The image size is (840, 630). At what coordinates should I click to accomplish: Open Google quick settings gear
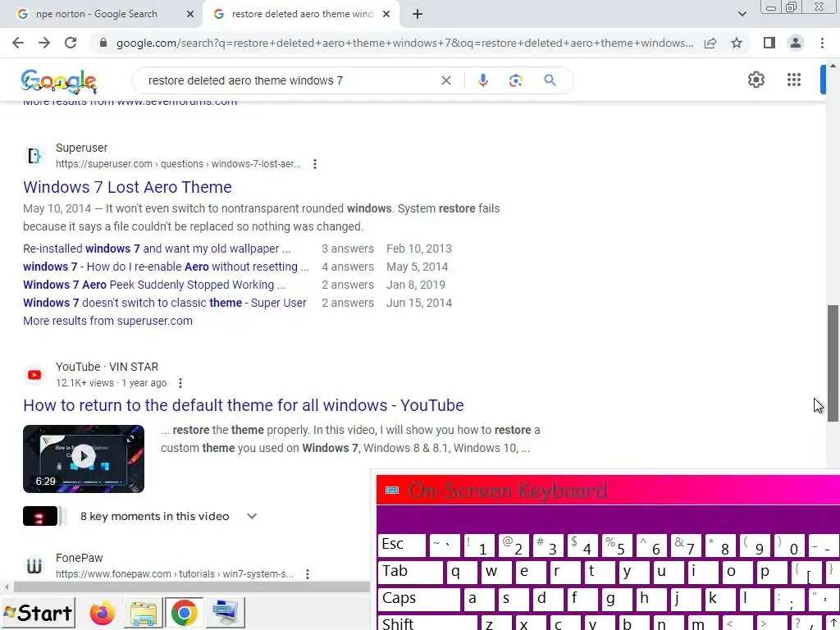tap(756, 80)
